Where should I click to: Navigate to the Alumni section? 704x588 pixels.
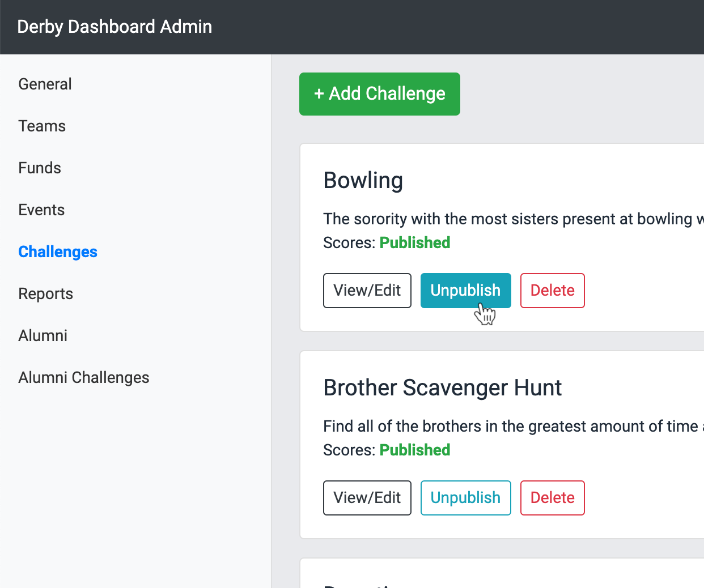coord(43,335)
